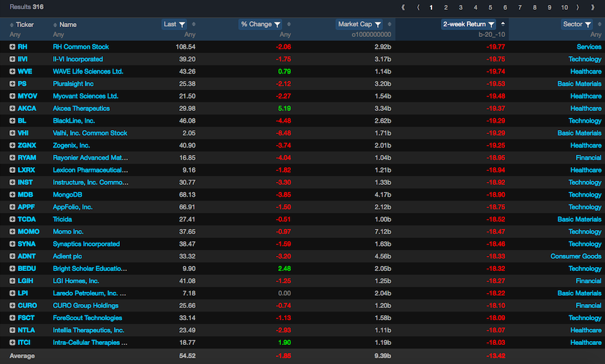Edit Market Cap filter value o1000000000
Viewport: 605px width, 364px height.
[x=371, y=35]
